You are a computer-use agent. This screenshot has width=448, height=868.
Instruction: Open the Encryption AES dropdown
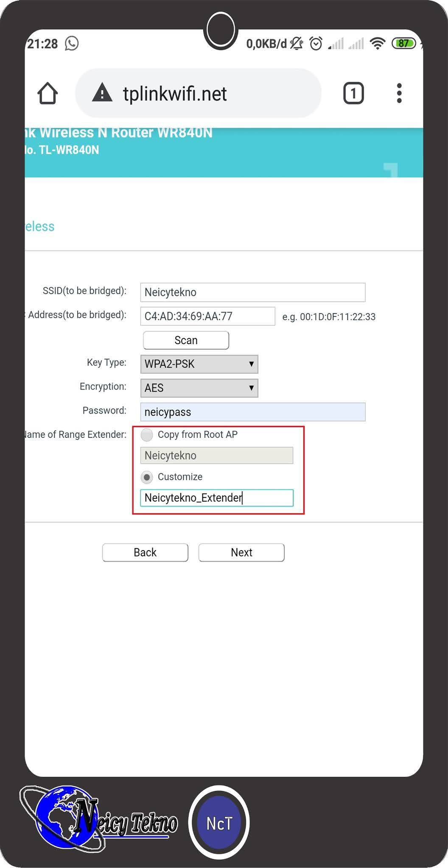[199, 388]
